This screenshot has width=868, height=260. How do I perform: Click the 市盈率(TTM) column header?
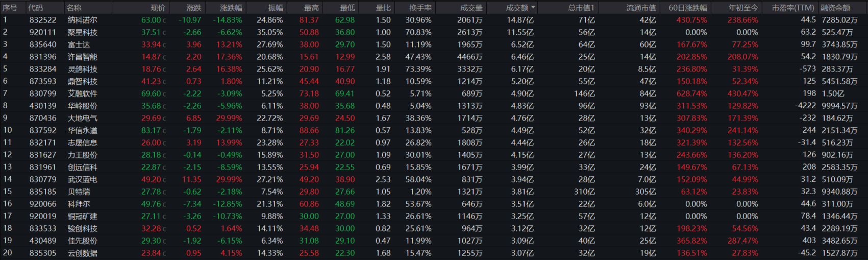pos(792,8)
